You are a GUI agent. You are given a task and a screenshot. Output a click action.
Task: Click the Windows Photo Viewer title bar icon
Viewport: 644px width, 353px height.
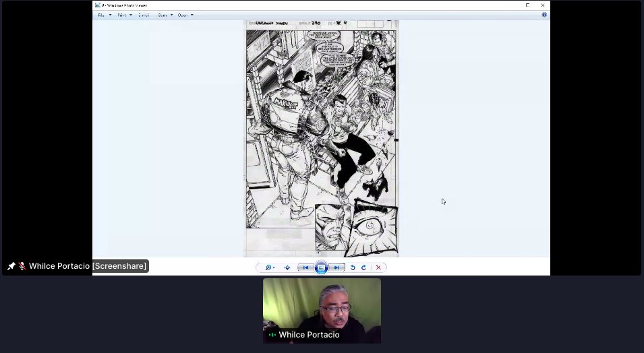[97, 5]
